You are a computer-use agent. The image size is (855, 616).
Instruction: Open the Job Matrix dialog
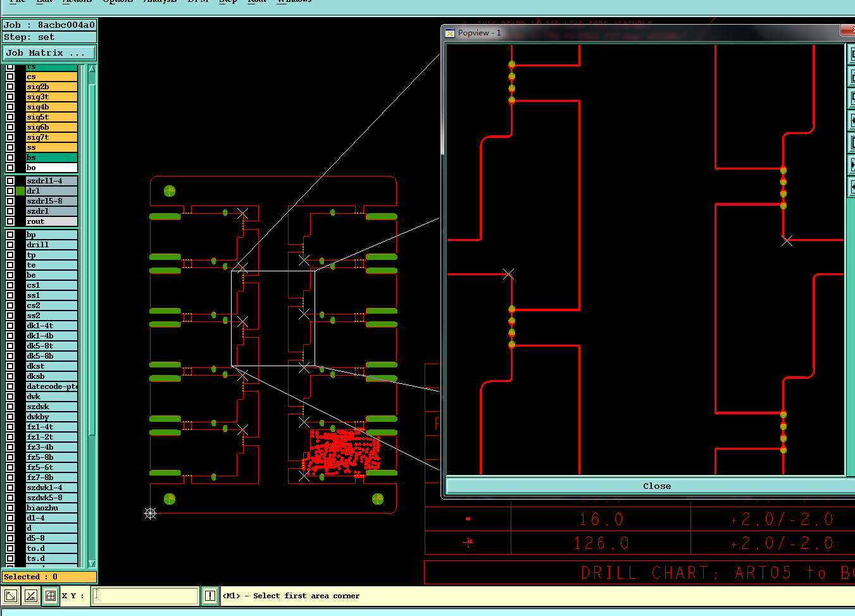click(x=49, y=53)
